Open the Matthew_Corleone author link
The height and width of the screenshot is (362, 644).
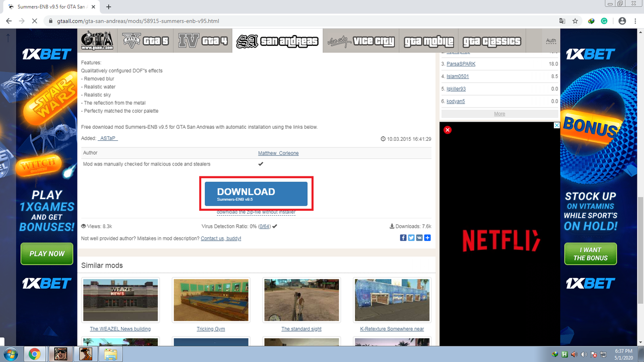pyautogui.click(x=278, y=153)
